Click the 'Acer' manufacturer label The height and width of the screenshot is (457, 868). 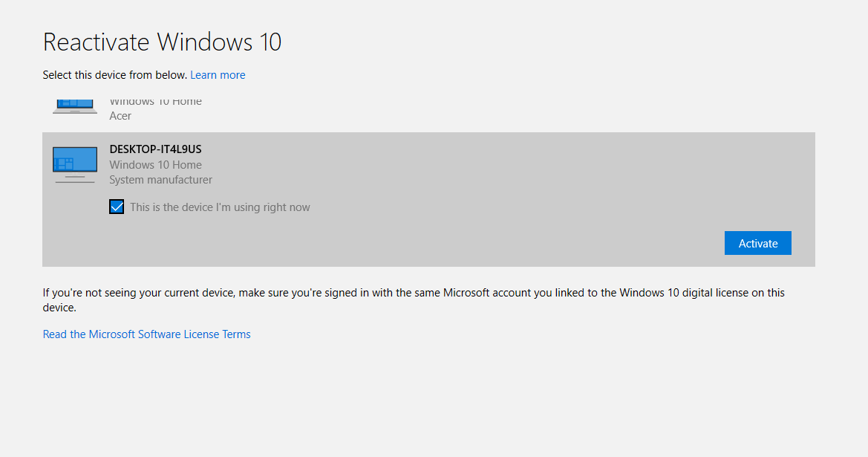pos(120,116)
